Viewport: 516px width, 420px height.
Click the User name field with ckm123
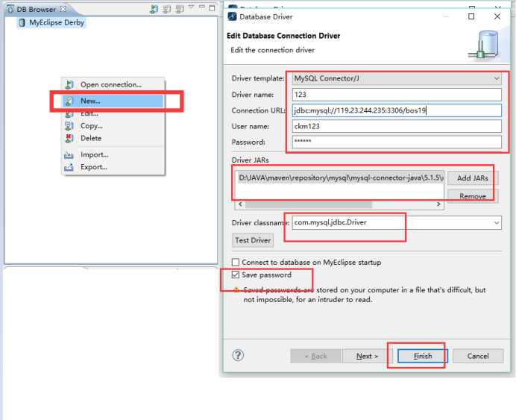(x=397, y=126)
